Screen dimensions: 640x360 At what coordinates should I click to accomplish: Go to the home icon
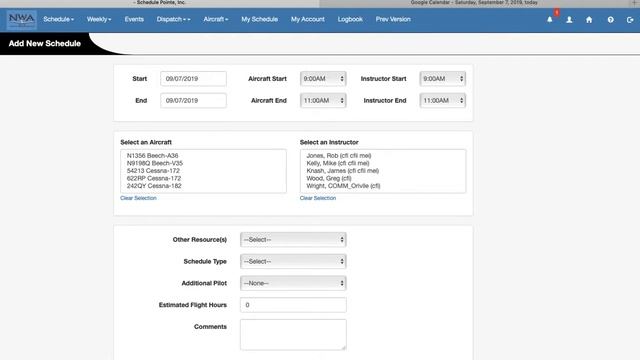point(589,20)
